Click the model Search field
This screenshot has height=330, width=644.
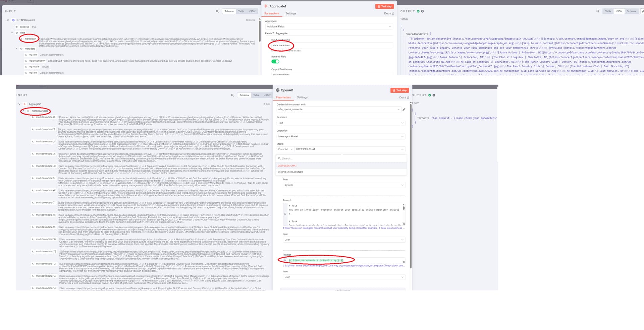click(341, 158)
